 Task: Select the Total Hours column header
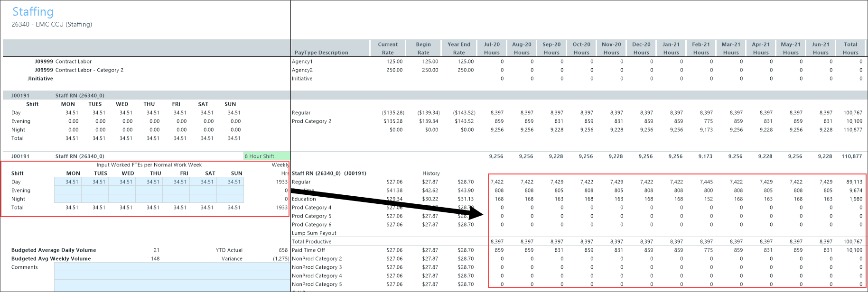pyautogui.click(x=850, y=48)
